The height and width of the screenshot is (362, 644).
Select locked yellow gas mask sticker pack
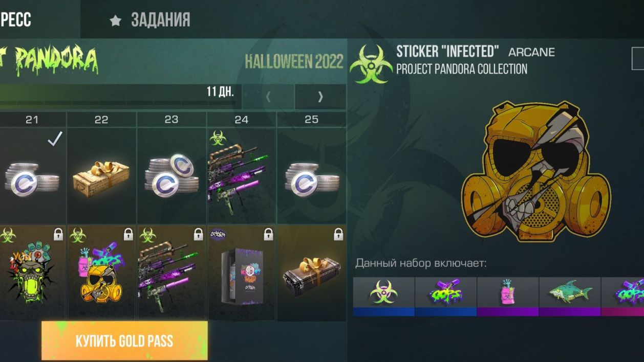(x=101, y=273)
